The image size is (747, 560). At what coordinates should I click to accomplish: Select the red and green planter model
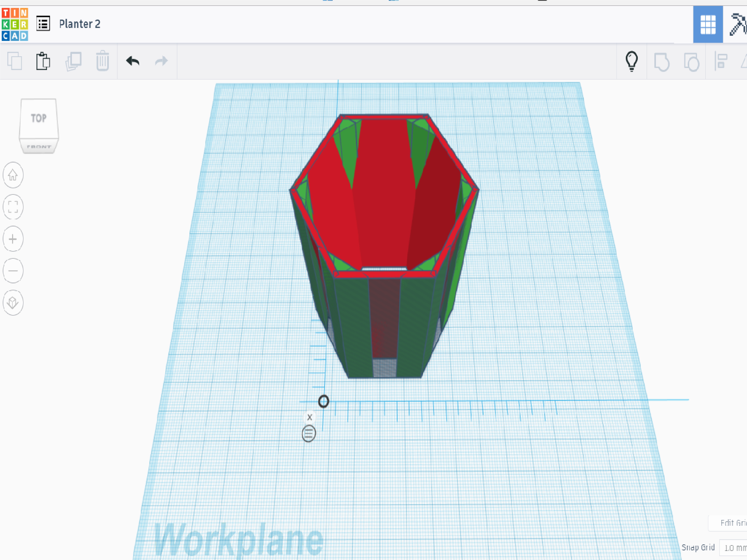point(384,246)
